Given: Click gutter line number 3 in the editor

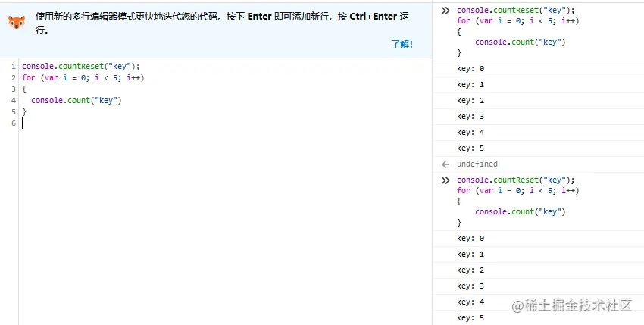Looking at the screenshot, I should click(x=14, y=89).
